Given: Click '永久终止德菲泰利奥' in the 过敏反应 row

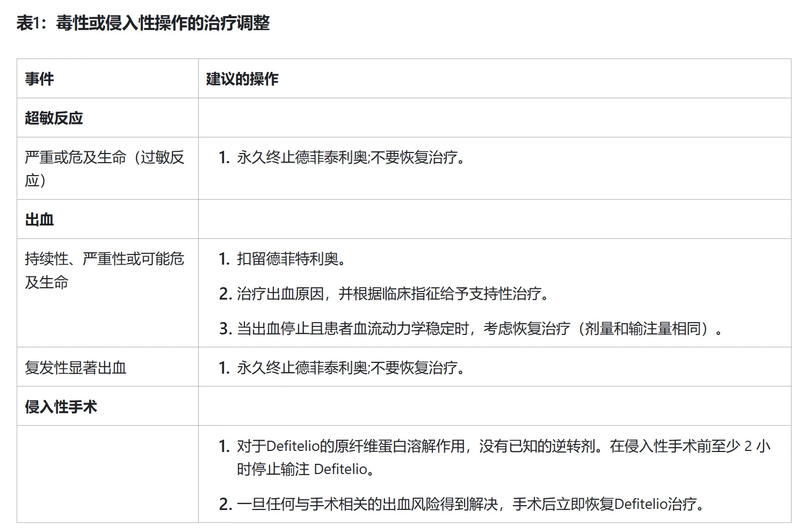Looking at the screenshot, I should click(302, 157).
